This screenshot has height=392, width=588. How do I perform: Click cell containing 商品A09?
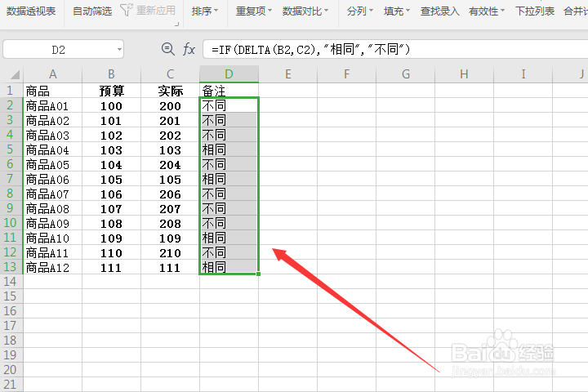tap(52, 223)
